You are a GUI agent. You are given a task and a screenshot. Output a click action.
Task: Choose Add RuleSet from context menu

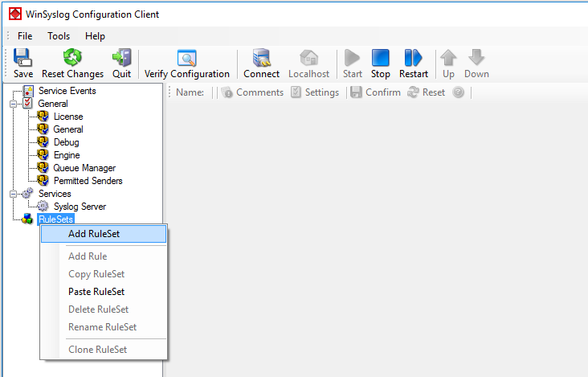(104, 234)
